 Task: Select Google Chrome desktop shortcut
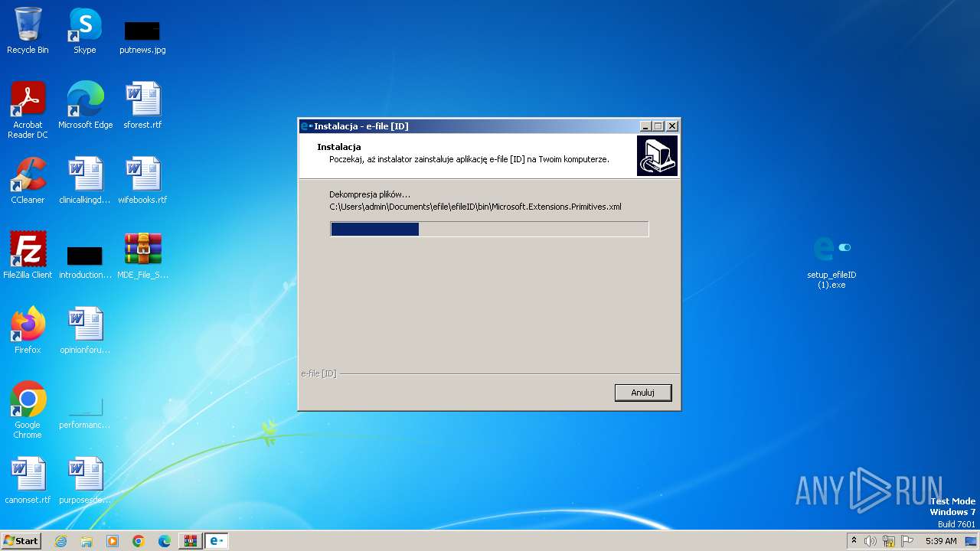[28, 410]
